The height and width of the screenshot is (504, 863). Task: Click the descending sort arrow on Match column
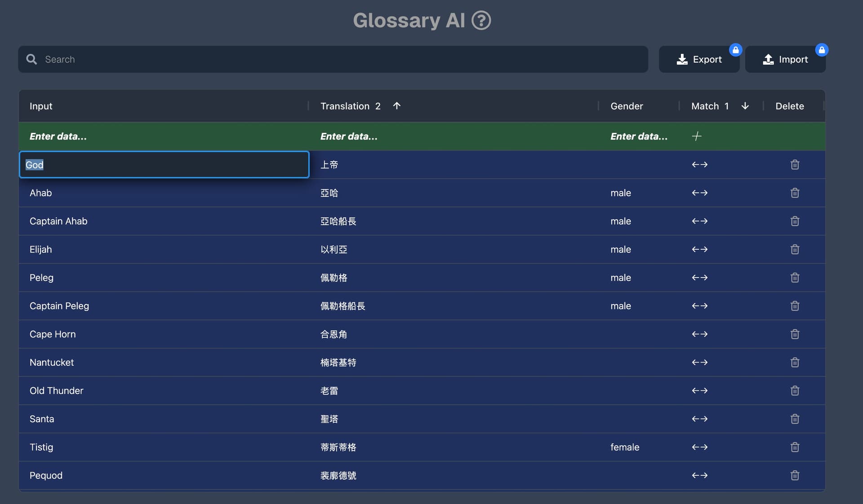(745, 106)
